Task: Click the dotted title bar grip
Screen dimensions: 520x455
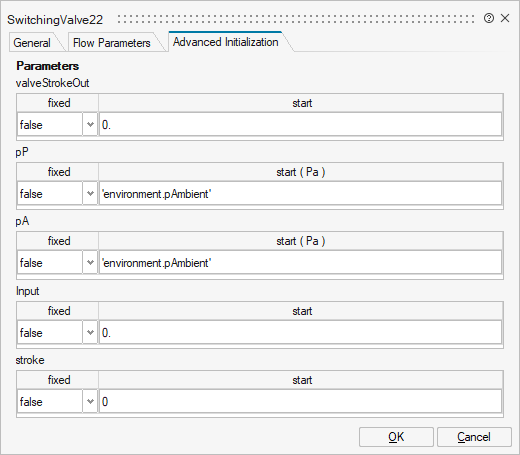Action: pos(296,19)
